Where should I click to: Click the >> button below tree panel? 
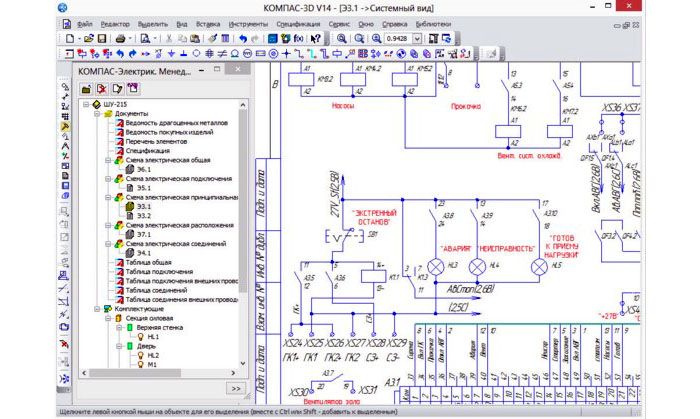tap(236, 388)
